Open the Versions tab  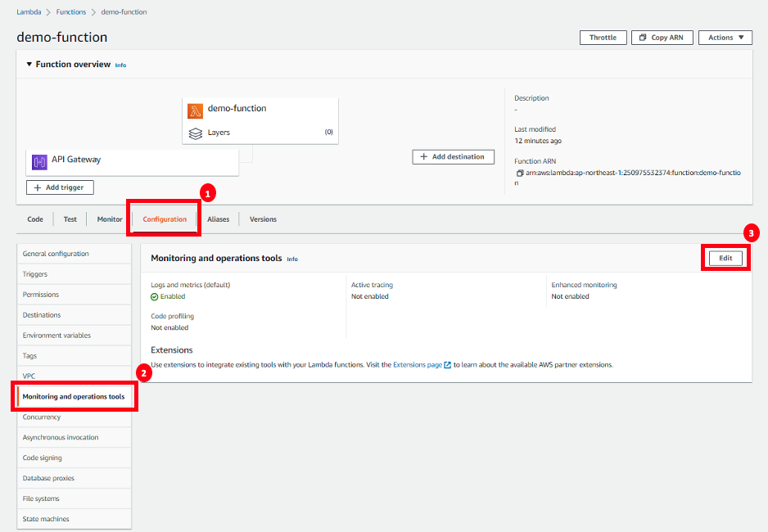pos(263,219)
